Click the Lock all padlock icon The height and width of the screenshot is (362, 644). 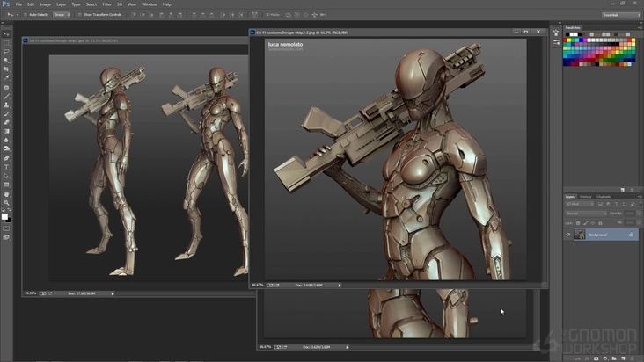click(x=600, y=223)
